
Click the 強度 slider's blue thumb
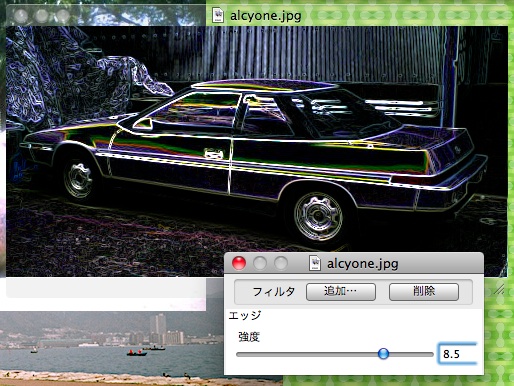[x=383, y=353]
